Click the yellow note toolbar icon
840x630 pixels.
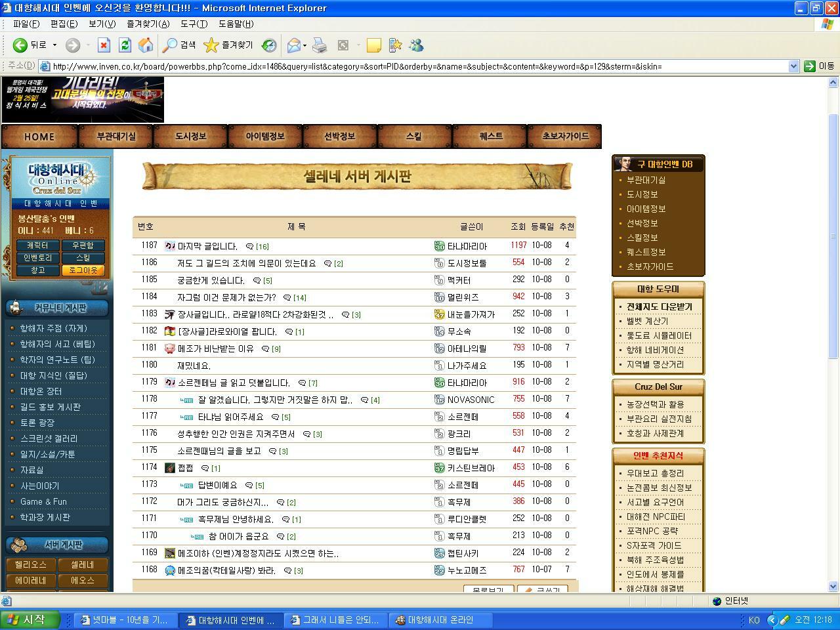(373, 45)
